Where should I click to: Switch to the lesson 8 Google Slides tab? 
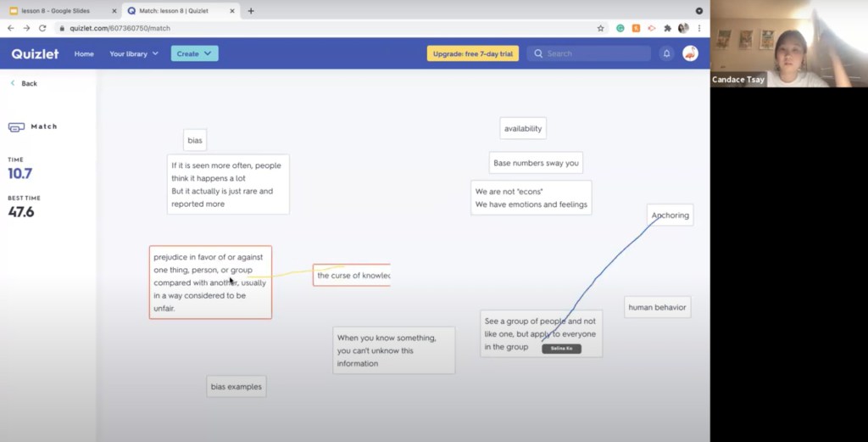point(61,11)
